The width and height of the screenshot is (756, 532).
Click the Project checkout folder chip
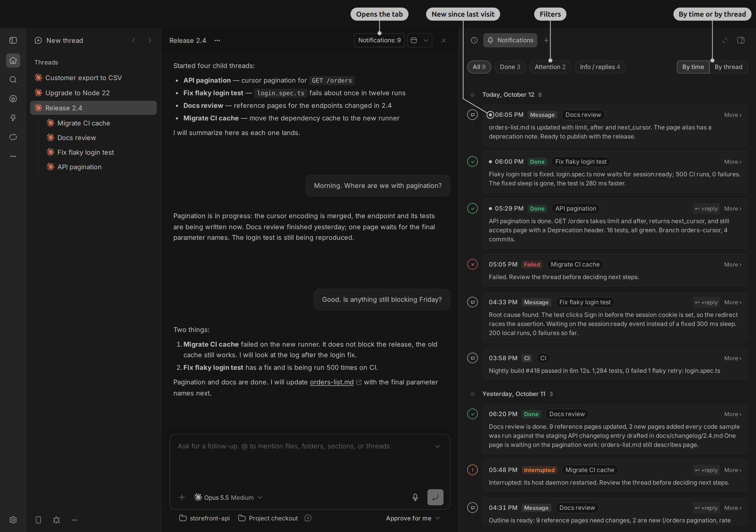tap(268, 518)
